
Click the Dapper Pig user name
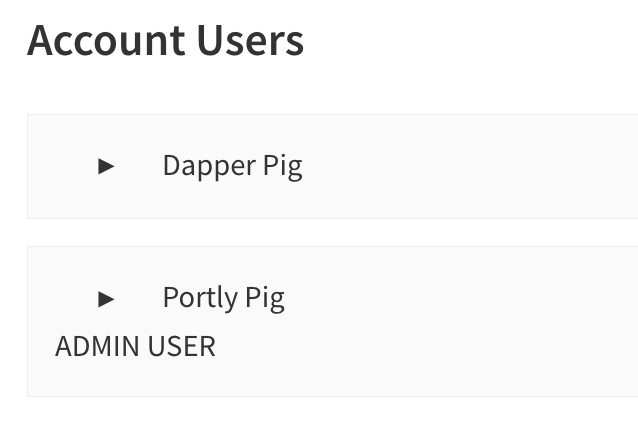tap(232, 166)
